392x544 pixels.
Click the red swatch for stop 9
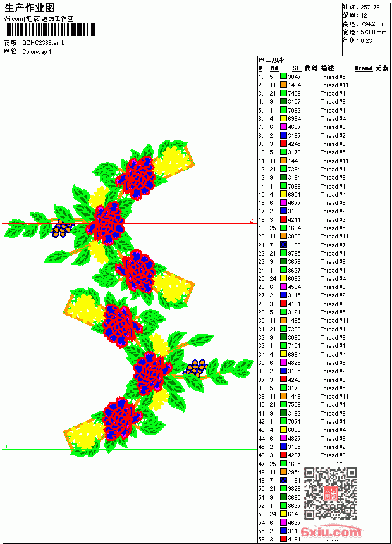coord(283,144)
